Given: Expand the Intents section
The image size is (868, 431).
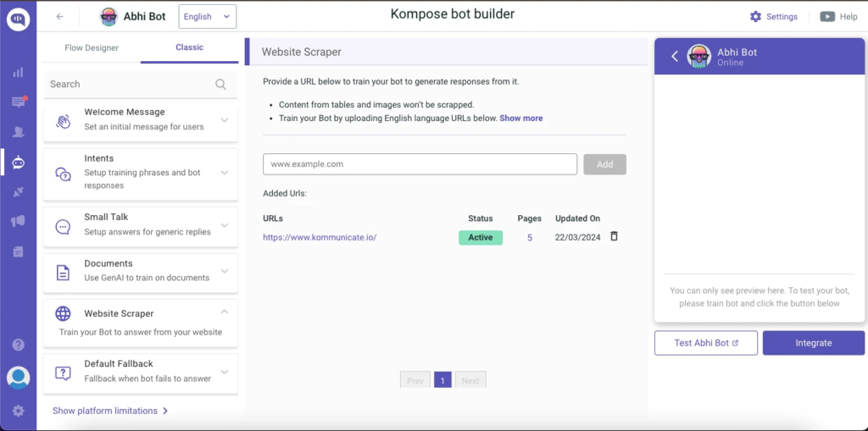Looking at the screenshot, I should point(224,173).
